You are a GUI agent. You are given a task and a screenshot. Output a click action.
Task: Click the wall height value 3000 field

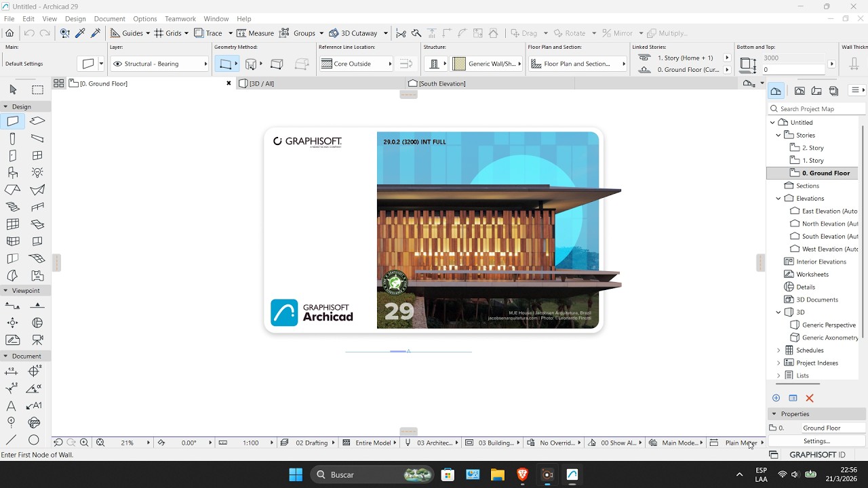(793, 58)
